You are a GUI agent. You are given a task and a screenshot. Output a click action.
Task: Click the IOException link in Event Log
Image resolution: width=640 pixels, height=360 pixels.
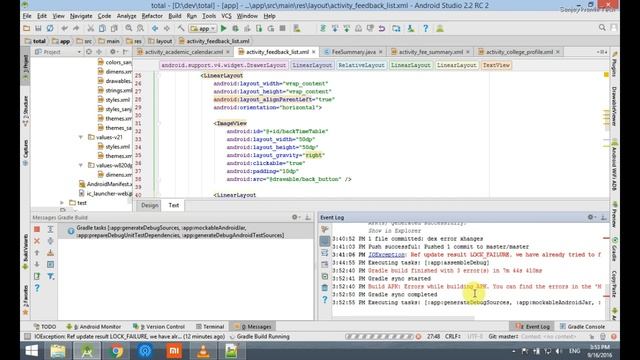(x=386, y=255)
